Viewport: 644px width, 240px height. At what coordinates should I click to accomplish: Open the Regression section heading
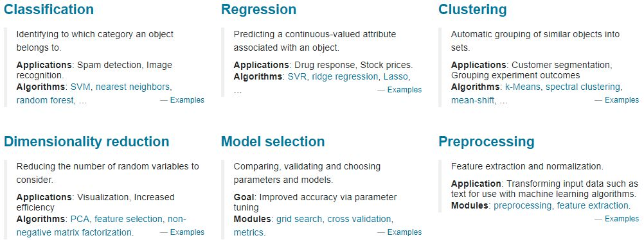pos(258,9)
